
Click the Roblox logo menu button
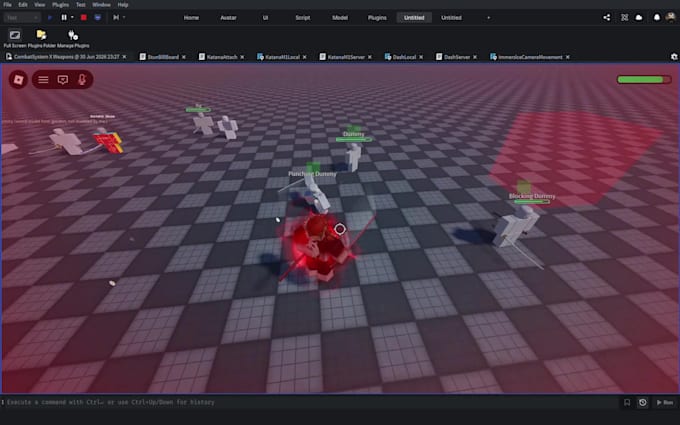[x=18, y=80]
